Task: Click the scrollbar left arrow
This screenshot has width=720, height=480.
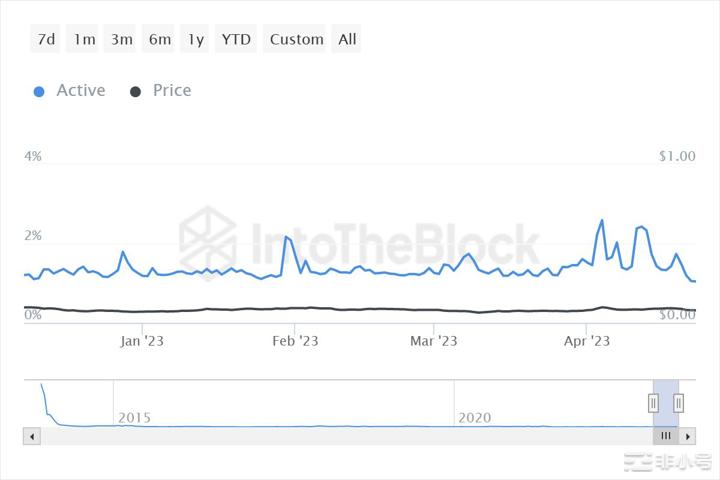Action: click(x=32, y=437)
